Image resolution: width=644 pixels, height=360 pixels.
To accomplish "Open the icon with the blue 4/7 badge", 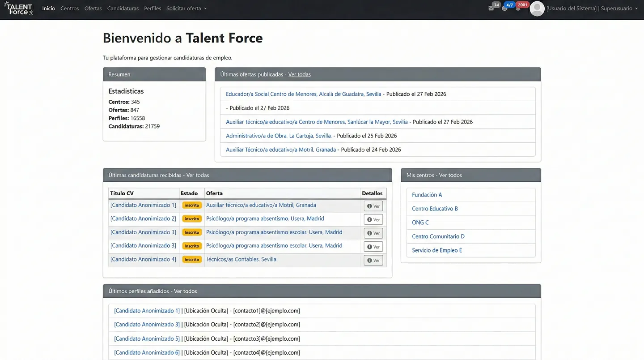I will tap(504, 9).
